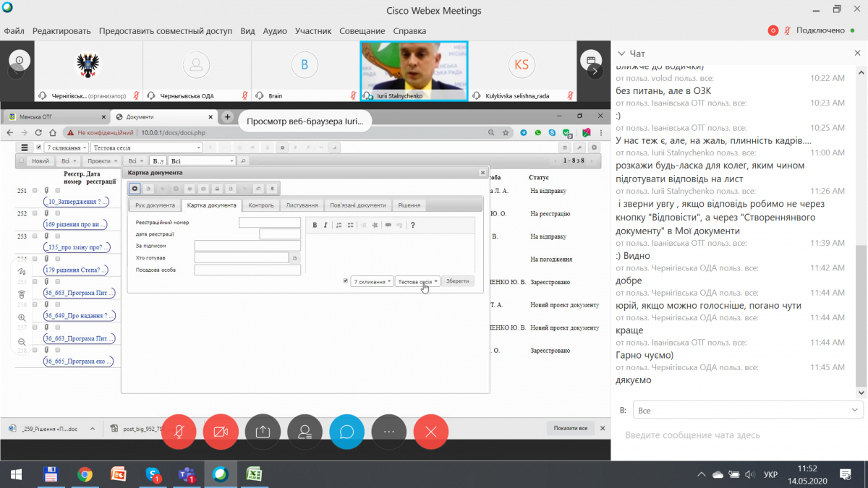The width and height of the screenshot is (868, 488).
Task: Click the Зберегти button
Action: coord(458,281)
